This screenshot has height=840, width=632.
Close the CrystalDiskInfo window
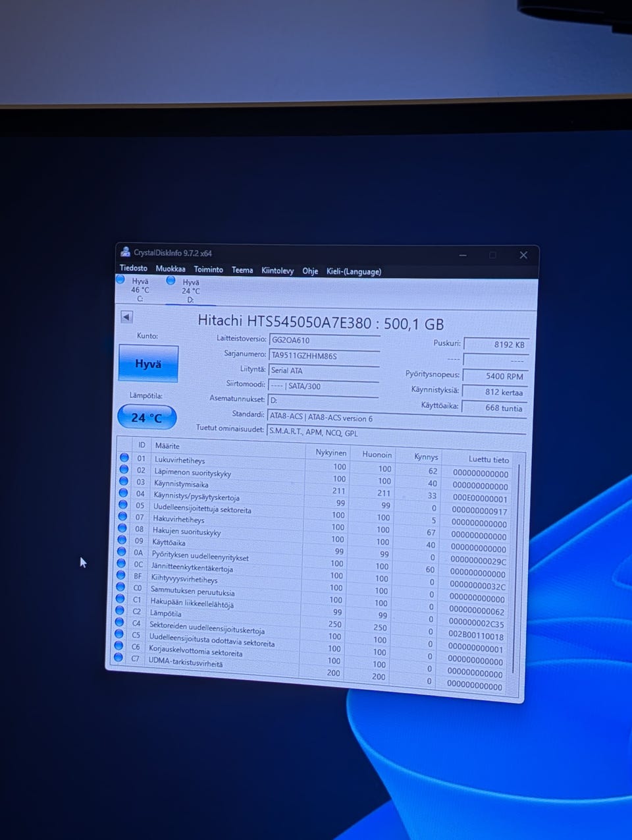[x=523, y=255]
